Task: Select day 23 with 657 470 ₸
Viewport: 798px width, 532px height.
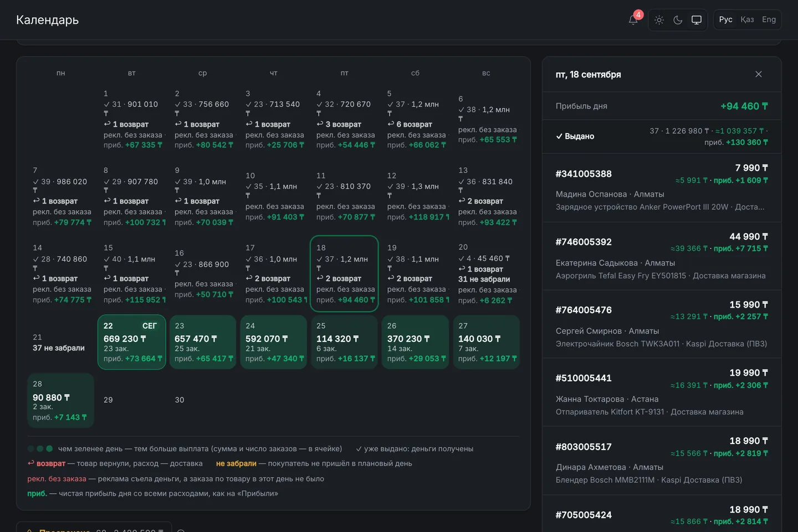Action: 203,342
